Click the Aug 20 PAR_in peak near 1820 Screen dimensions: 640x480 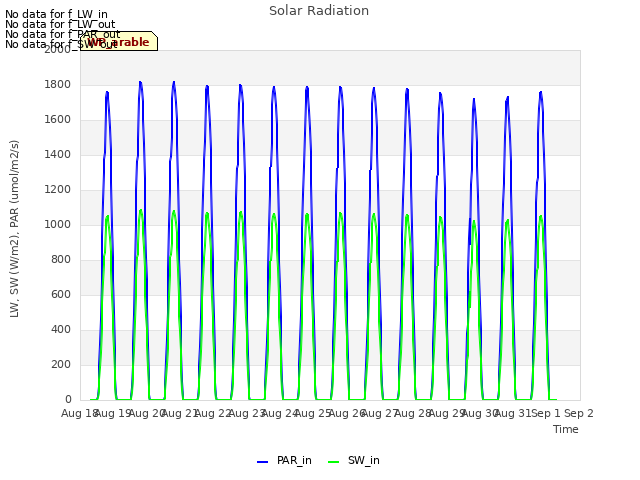tap(140, 82)
